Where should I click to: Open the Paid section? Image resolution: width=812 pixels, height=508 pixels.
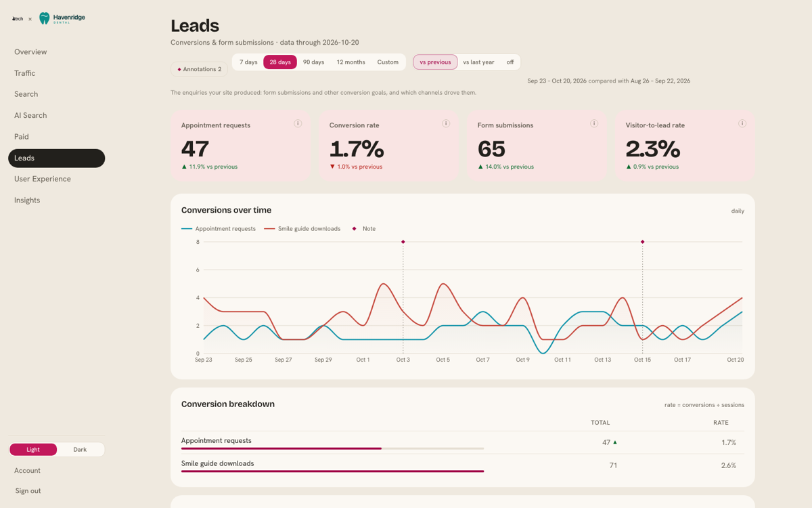(56, 137)
